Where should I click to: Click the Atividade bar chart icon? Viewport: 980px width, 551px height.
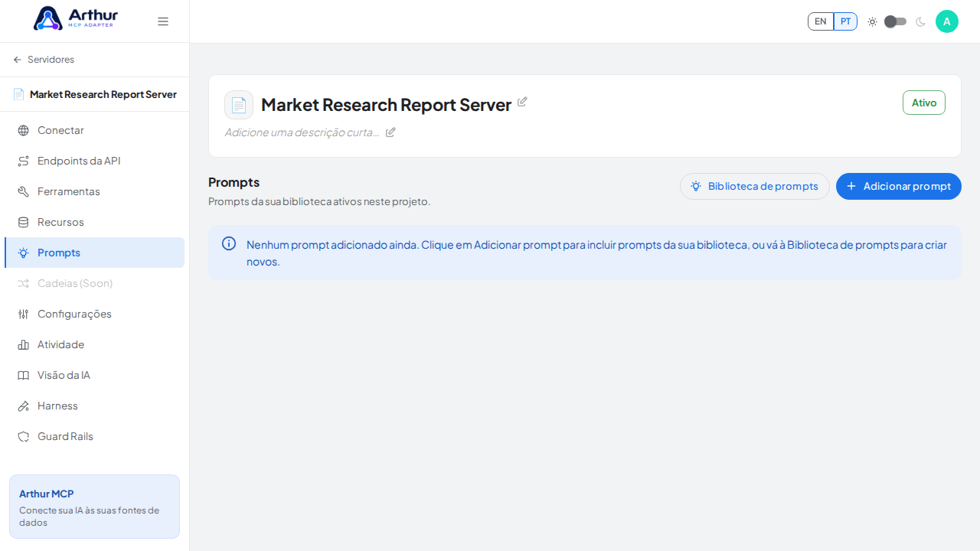23,344
